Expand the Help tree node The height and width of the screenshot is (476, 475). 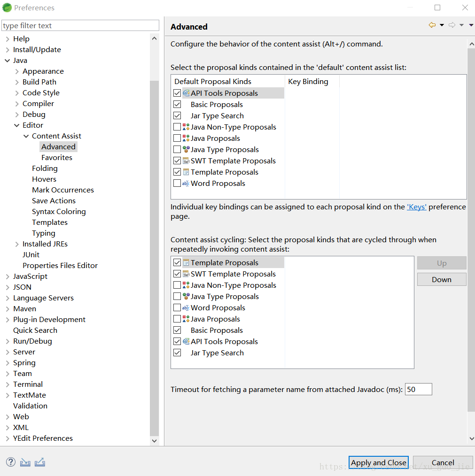click(x=8, y=39)
